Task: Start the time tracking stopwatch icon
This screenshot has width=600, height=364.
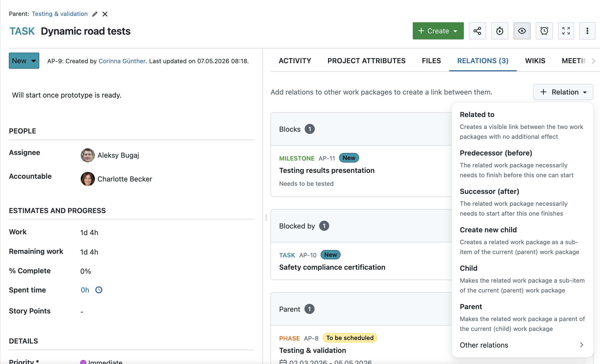Action: (x=500, y=31)
